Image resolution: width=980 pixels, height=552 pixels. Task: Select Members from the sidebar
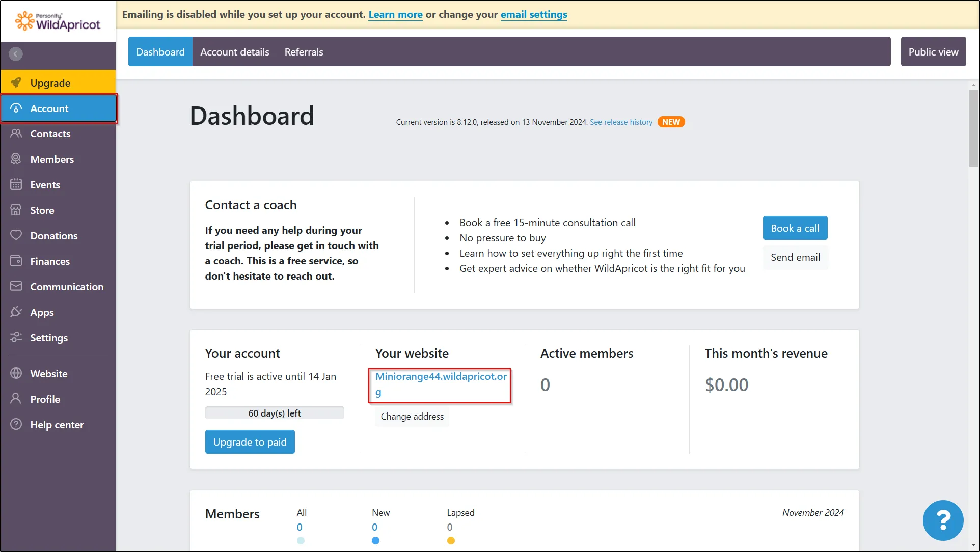pos(51,159)
